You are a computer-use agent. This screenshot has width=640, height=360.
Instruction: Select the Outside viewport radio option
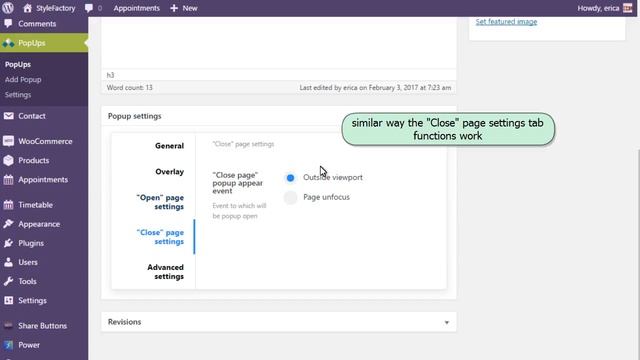point(290,178)
